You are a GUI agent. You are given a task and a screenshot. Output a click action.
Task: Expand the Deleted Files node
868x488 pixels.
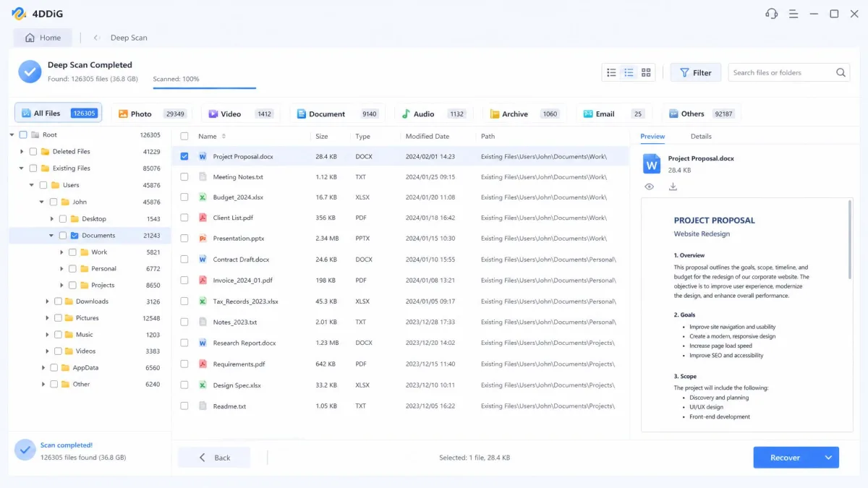coord(22,152)
